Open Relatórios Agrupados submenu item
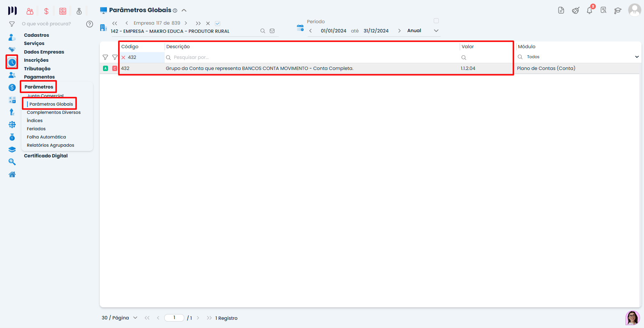 click(51, 145)
